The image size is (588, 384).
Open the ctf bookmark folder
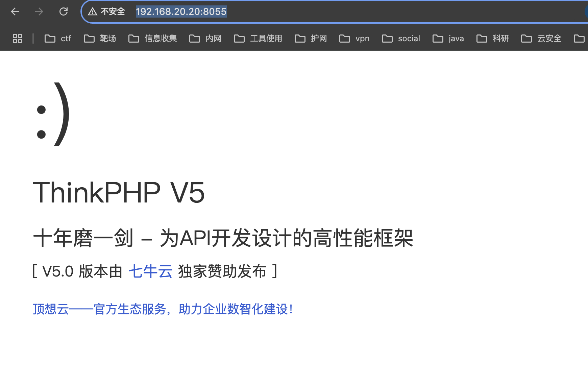coord(58,39)
